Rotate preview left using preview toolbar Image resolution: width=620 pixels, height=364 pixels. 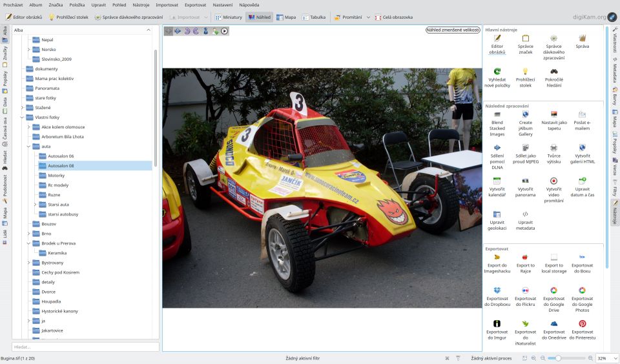point(187,31)
